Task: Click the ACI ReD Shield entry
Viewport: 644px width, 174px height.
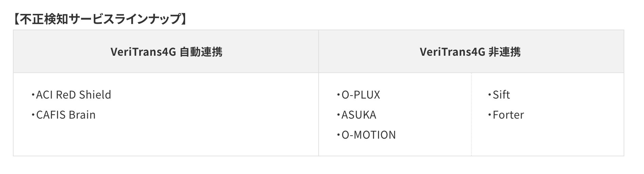Action: [x=73, y=94]
